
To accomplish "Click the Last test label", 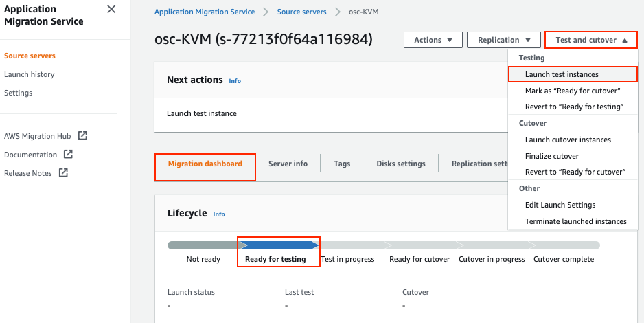I will pos(299,292).
